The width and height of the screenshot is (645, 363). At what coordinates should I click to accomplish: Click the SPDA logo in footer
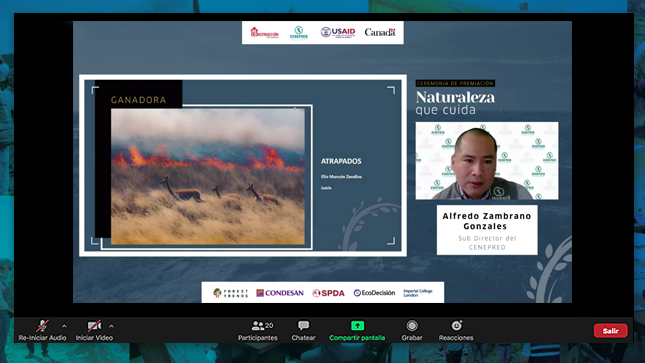[328, 293]
